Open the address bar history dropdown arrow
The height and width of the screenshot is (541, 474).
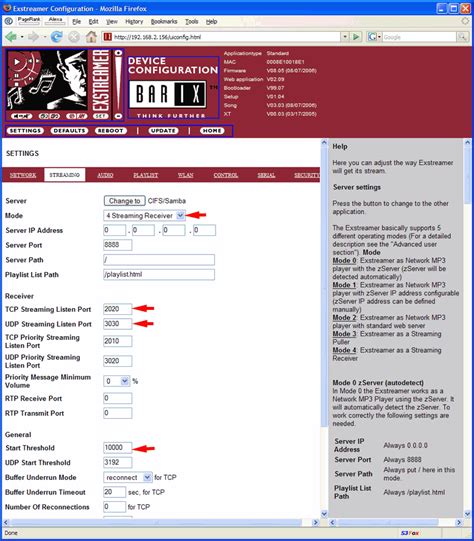345,37
